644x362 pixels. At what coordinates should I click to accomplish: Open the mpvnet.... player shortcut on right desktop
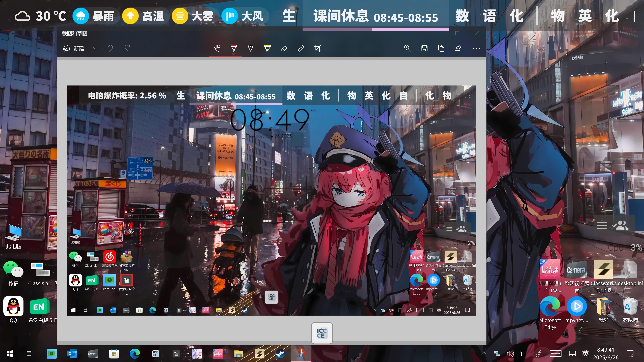[577, 310]
